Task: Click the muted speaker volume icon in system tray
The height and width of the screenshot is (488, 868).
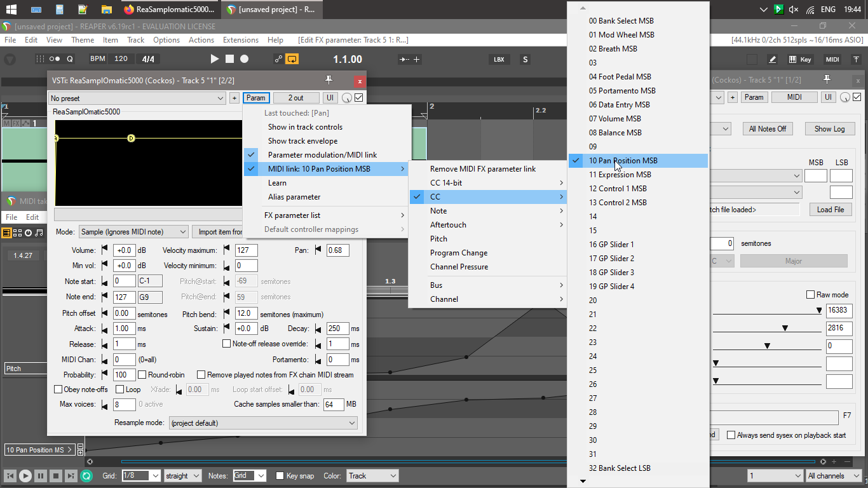Action: pos(794,10)
